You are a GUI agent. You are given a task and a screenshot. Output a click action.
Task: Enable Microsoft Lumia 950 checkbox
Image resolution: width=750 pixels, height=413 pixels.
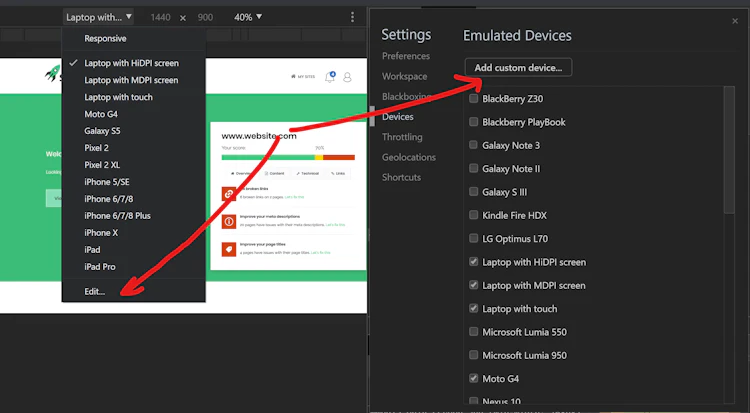[x=474, y=355]
